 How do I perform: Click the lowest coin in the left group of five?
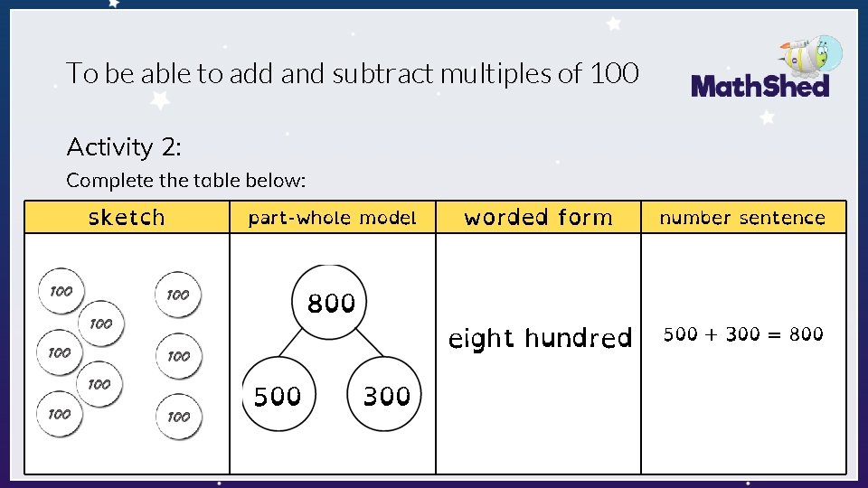click(x=60, y=414)
